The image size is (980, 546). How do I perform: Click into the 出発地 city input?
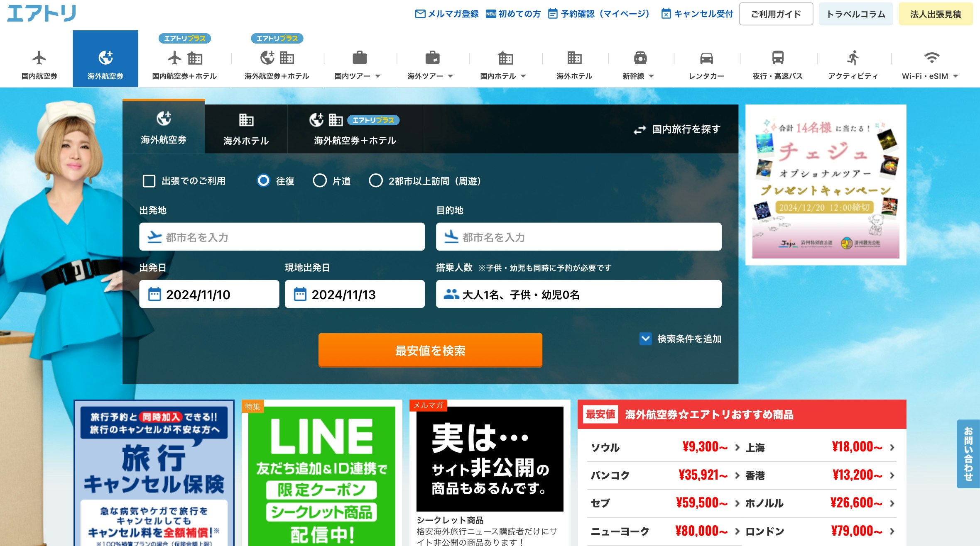coord(282,237)
